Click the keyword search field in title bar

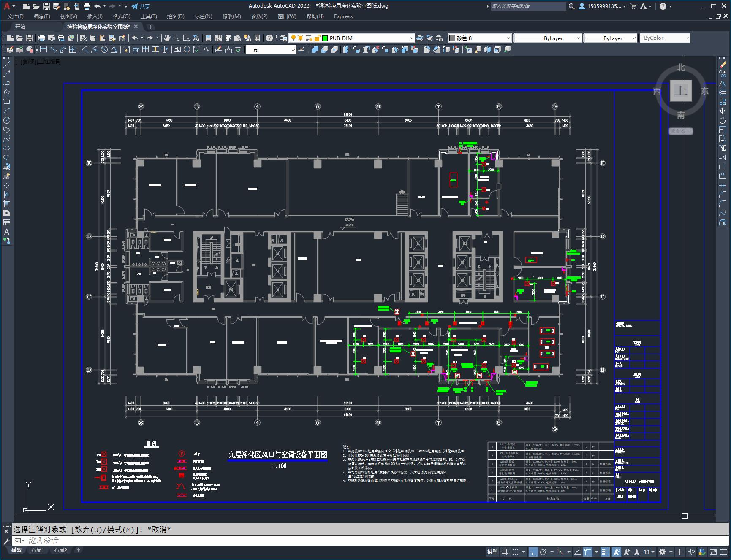click(x=529, y=6)
